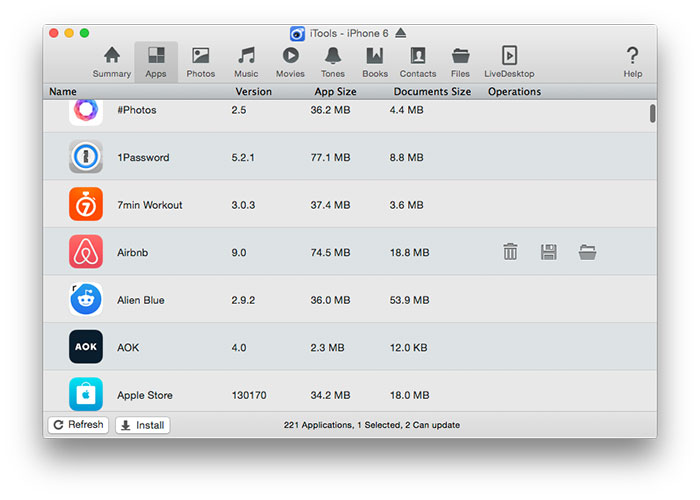
Task: Browse Airbnb files with the folder icon
Action: tap(588, 252)
